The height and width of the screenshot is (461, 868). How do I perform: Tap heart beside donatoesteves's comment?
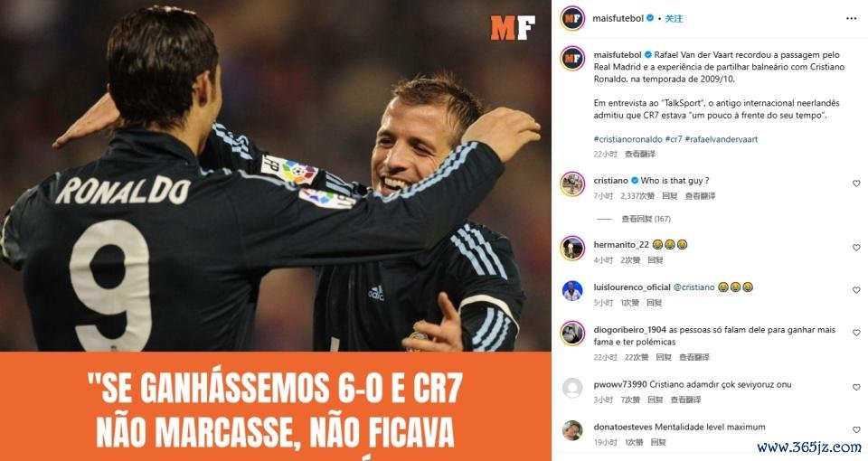[x=856, y=430]
